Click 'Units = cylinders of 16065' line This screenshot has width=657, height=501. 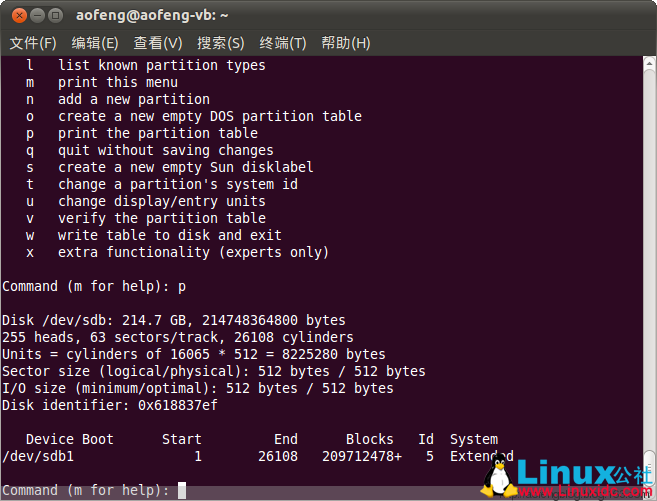(x=194, y=354)
